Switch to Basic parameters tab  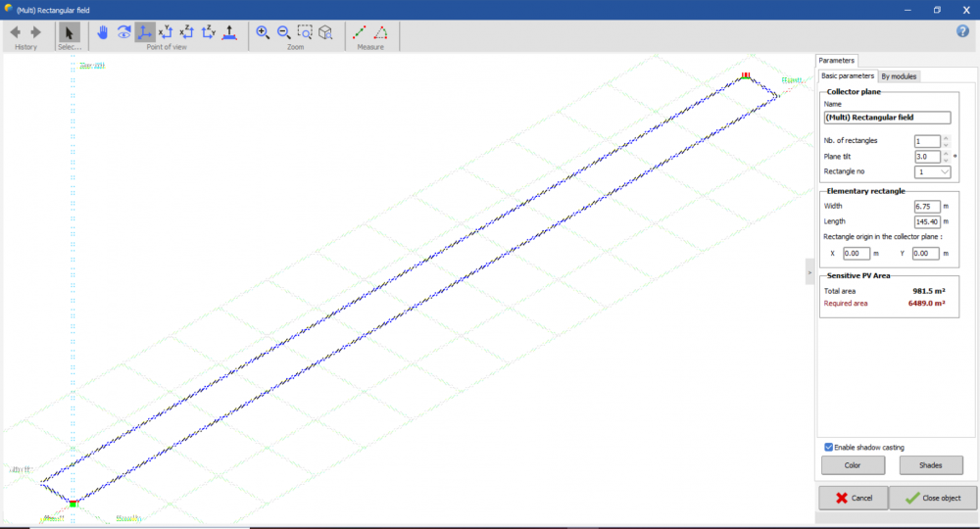coord(847,75)
